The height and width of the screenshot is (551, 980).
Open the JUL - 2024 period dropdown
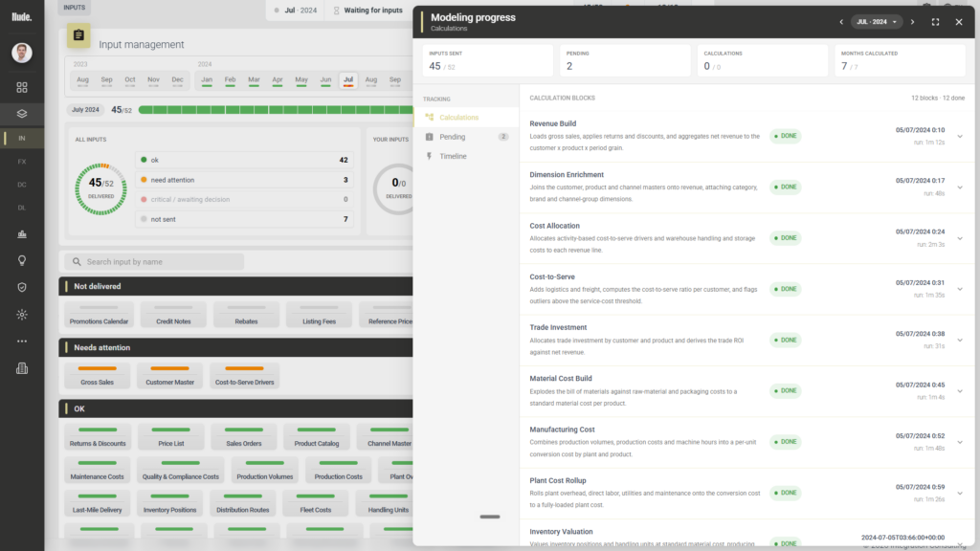point(877,22)
